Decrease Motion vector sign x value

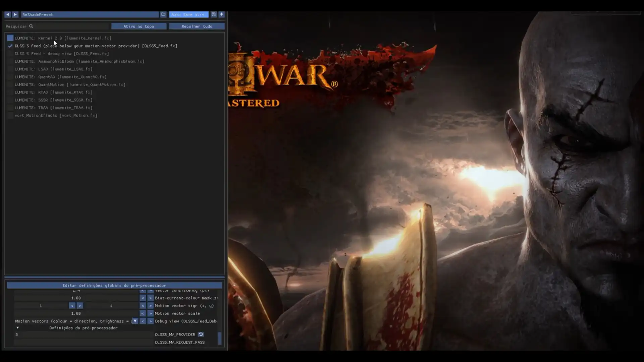(72, 306)
